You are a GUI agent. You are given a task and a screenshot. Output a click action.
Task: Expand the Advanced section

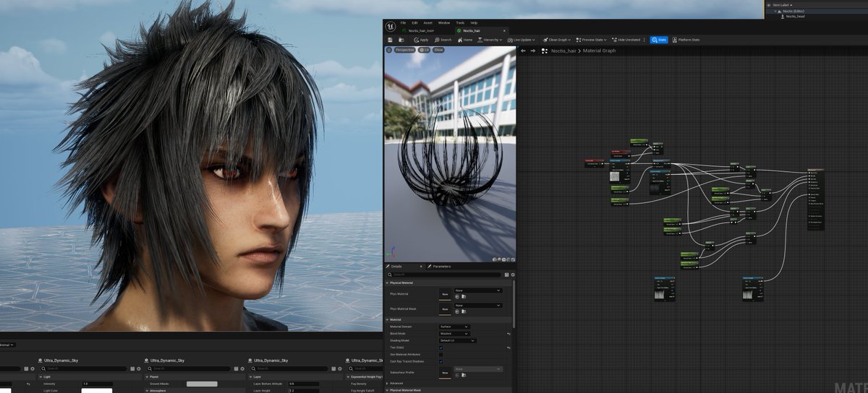(x=387, y=383)
